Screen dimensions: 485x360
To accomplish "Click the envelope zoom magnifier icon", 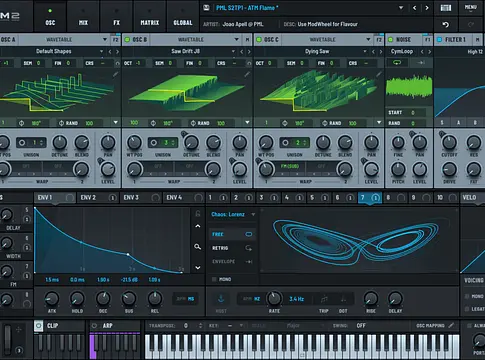I will point(198,247).
